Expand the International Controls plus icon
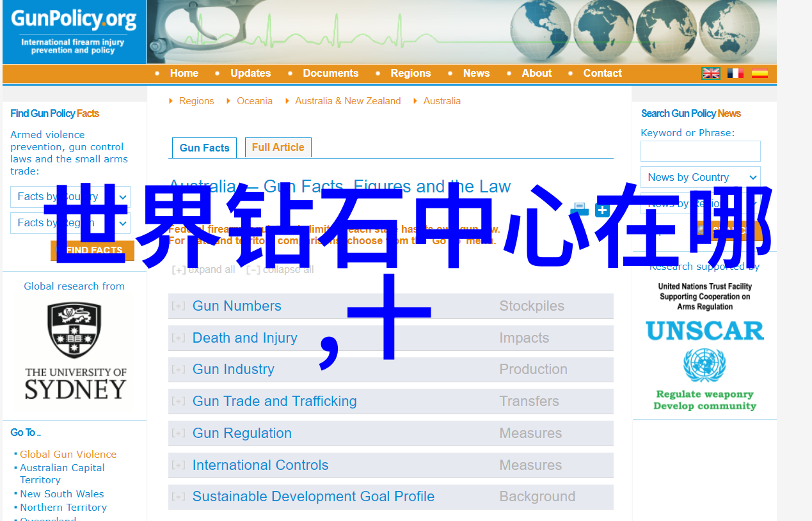This screenshot has height=521, width=812. 179,465
